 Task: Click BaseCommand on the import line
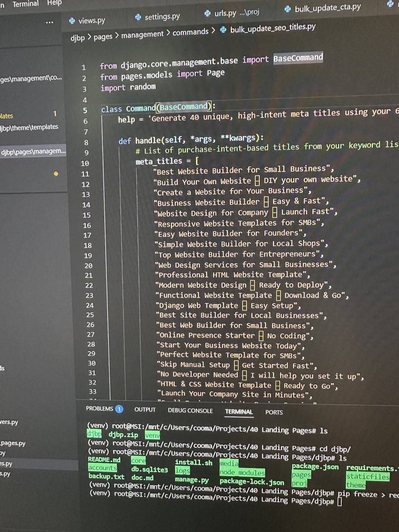[298, 58]
